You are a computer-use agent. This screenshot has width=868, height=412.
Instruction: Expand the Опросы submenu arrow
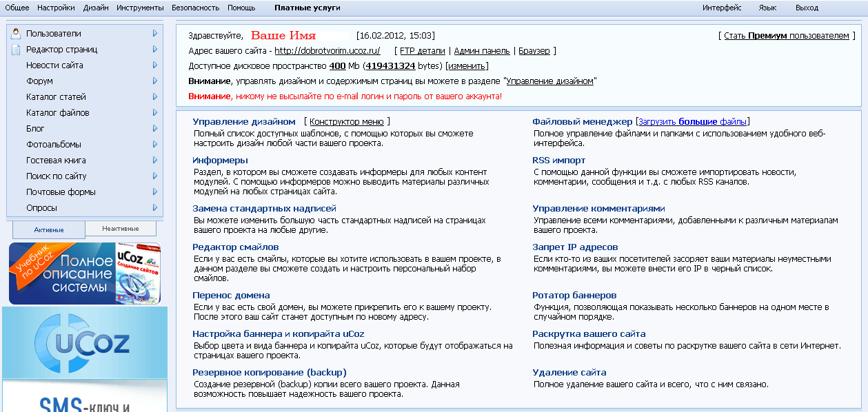coord(155,207)
